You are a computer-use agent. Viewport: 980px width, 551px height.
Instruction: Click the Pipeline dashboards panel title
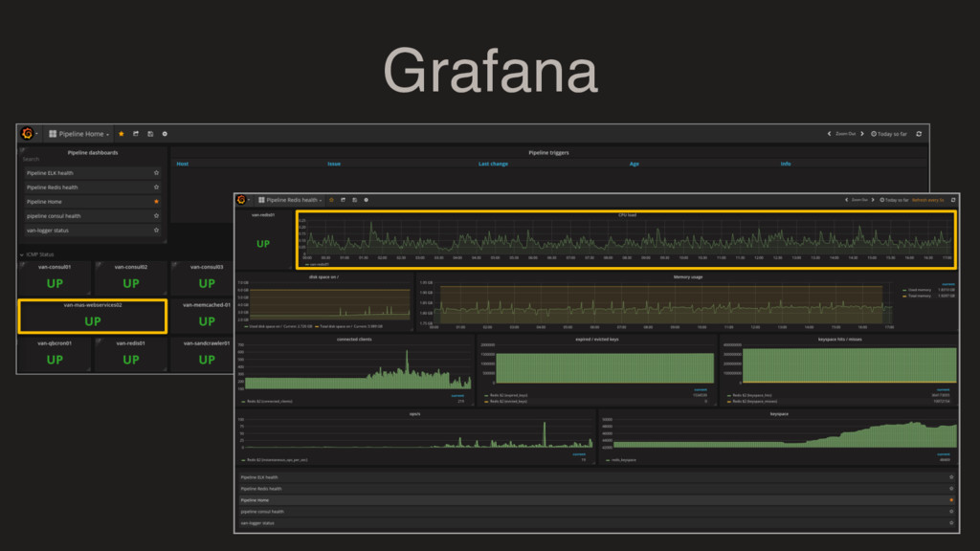point(93,152)
